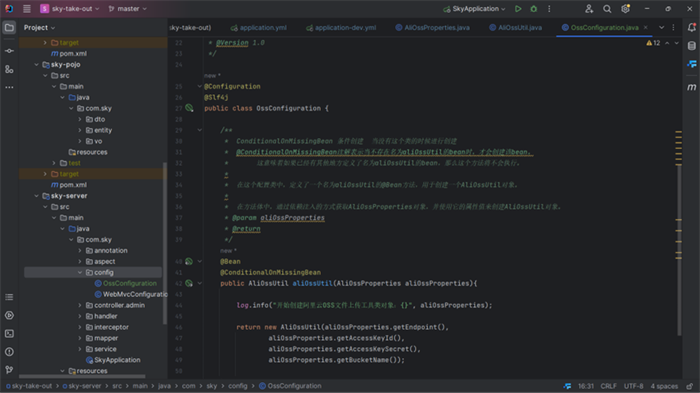Switch to AliOssProperties.java tab
Viewport: 700px width, 393px height.
click(432, 28)
